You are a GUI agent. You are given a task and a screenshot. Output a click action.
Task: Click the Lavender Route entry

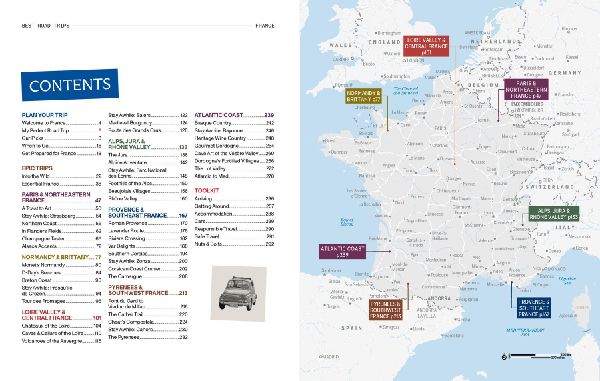point(148,231)
